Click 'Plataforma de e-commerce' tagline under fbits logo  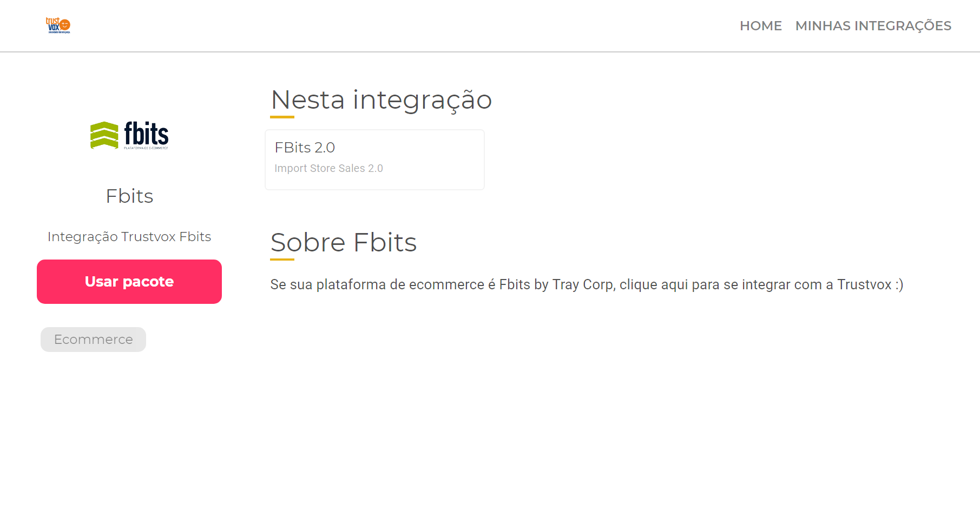pyautogui.click(x=146, y=148)
